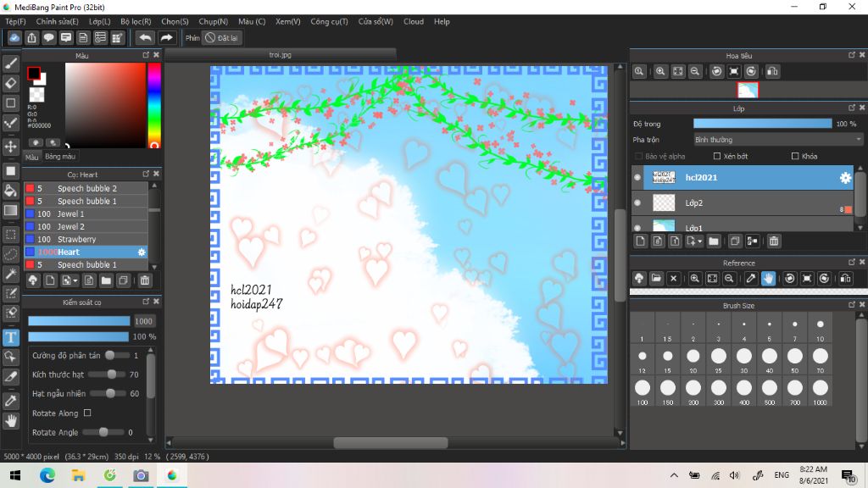Activate hand tool in Reference panel
This screenshot has width=868, height=488.
pyautogui.click(x=768, y=278)
